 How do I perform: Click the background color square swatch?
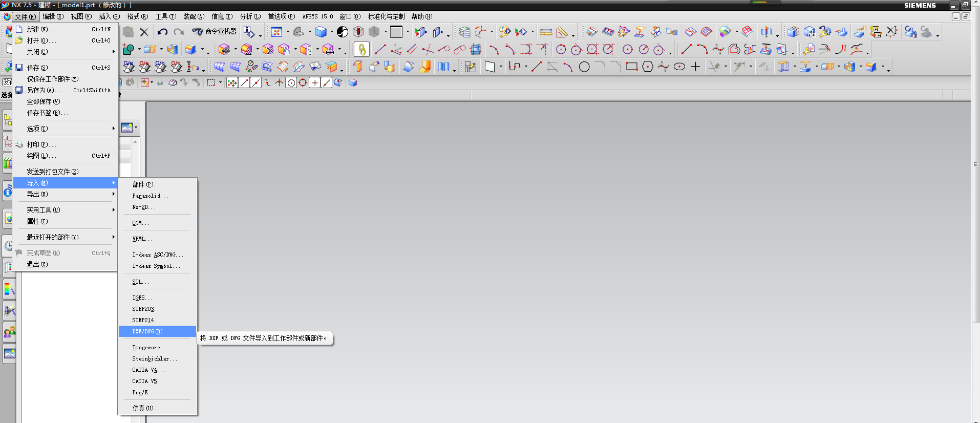396,32
